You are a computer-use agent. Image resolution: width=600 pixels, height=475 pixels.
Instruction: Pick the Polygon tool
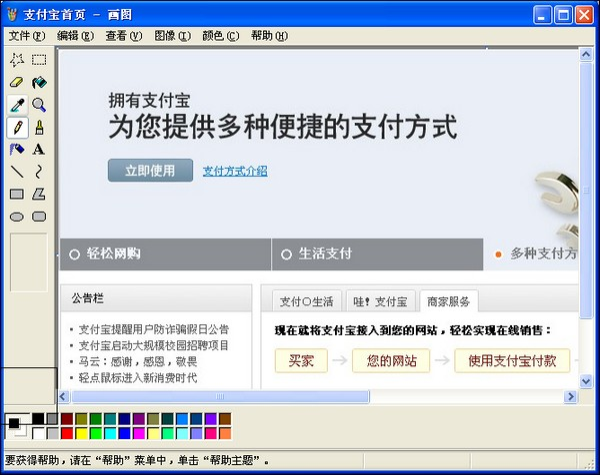click(39, 193)
